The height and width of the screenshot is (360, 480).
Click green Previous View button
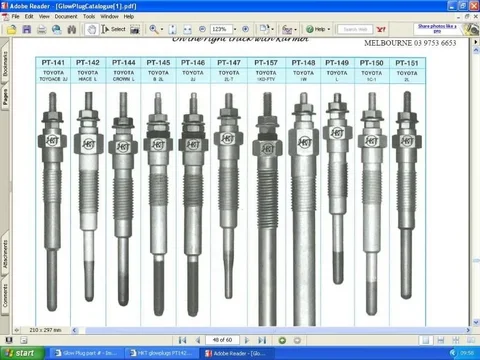(282, 340)
